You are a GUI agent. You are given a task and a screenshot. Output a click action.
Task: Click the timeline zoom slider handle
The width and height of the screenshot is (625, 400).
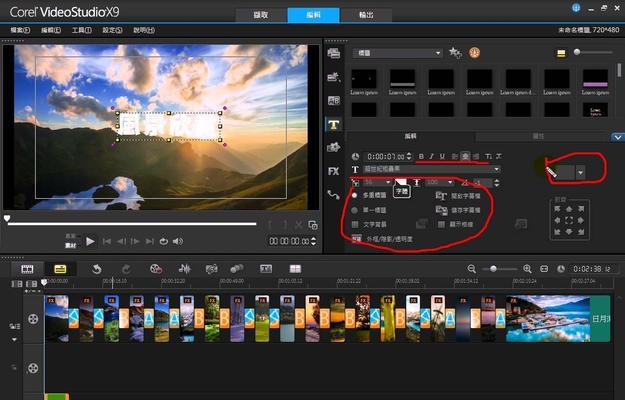click(x=493, y=269)
